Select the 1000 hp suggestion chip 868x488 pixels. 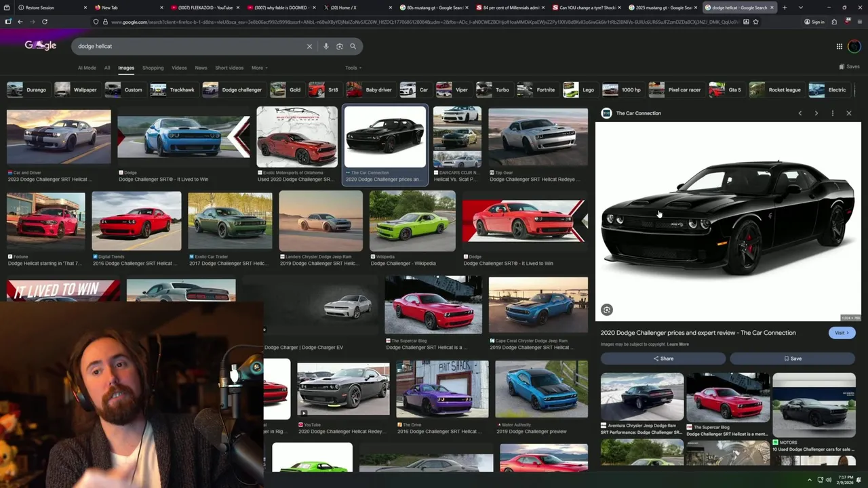tap(622, 89)
